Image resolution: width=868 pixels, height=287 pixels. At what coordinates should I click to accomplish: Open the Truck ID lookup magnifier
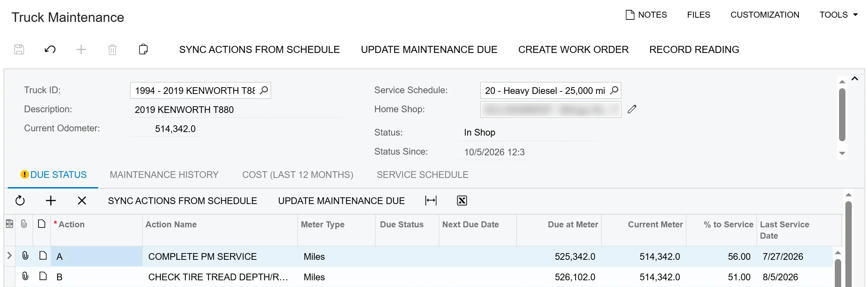tap(264, 90)
